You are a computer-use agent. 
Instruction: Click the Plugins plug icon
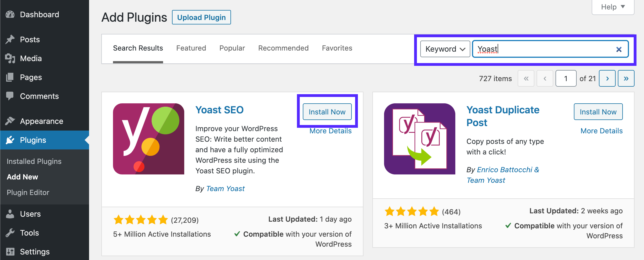pos(10,140)
